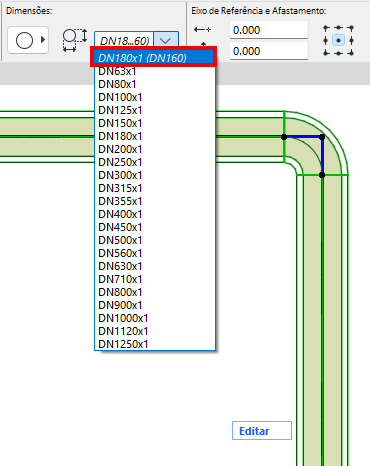Select DN125x1 size option
The image size is (370, 466).
click(155, 110)
